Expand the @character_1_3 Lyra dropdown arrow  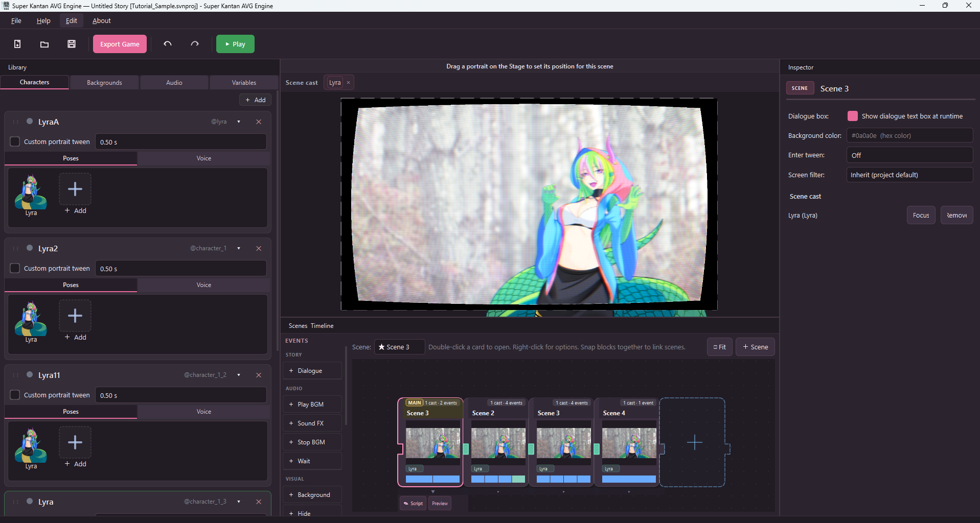[239, 502]
